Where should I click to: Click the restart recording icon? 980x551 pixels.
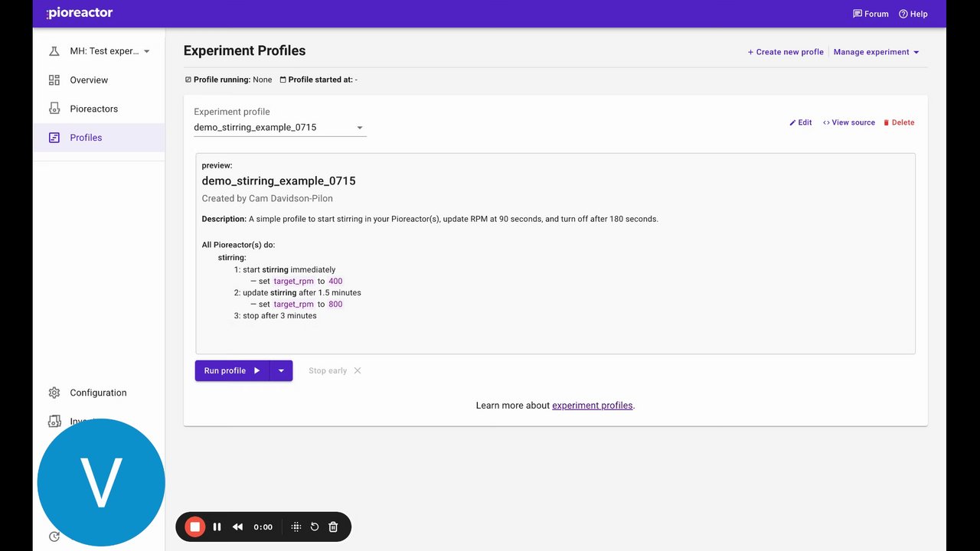pos(315,527)
